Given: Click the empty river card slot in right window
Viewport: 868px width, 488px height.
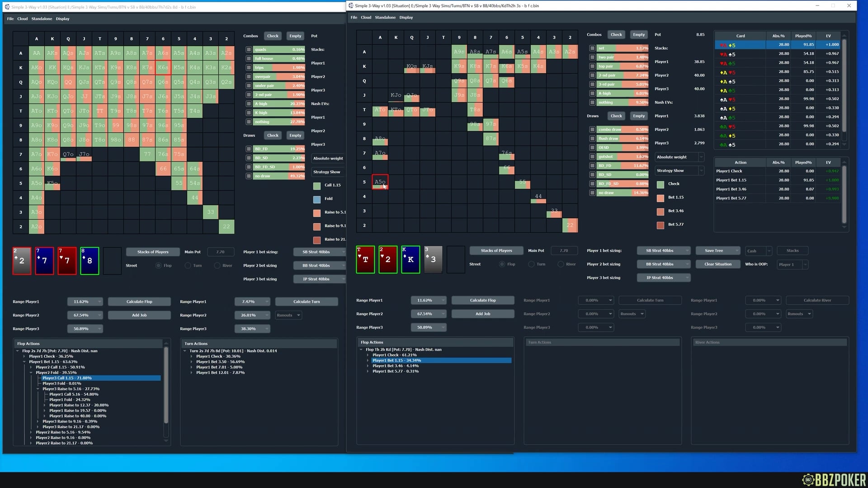Looking at the screenshot, I should click(456, 259).
